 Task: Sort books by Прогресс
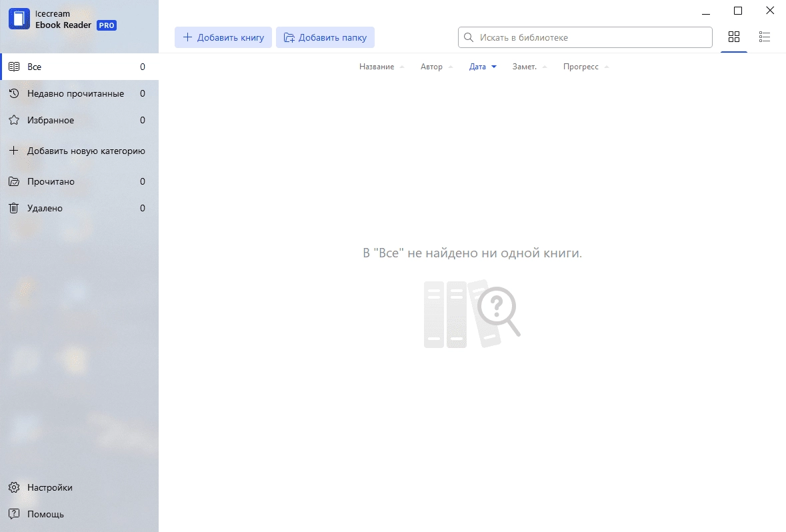(586, 67)
